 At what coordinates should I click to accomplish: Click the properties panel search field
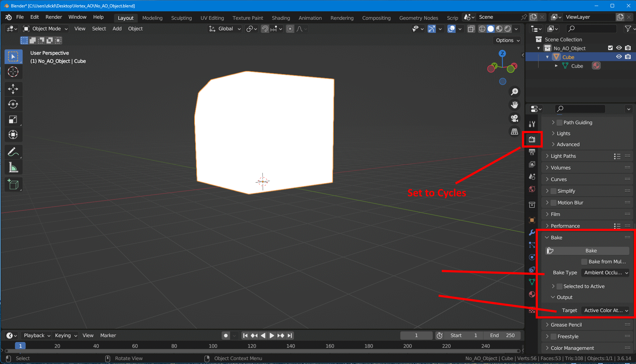[580, 109]
